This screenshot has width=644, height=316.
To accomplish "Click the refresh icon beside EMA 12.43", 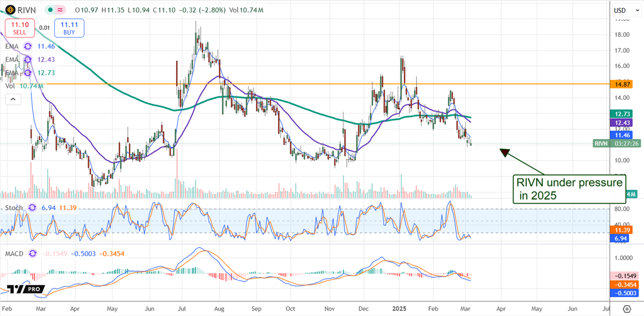I will [x=28, y=60].
